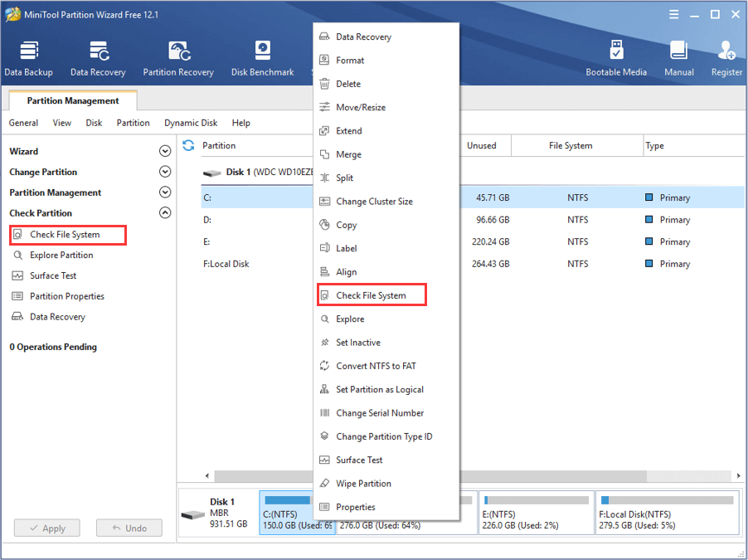Screen dimensions: 748x560
Task: Choose Change Serial Number
Action: (x=386, y=412)
